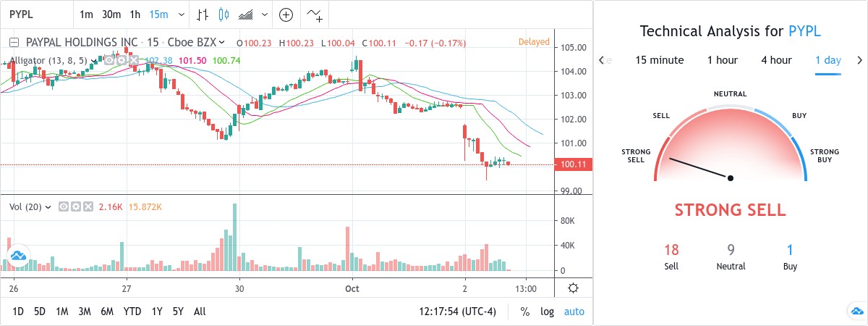The width and height of the screenshot is (868, 326).
Task: Collapse the PayPal Holdings legend box
Action: pyautogui.click(x=12, y=42)
